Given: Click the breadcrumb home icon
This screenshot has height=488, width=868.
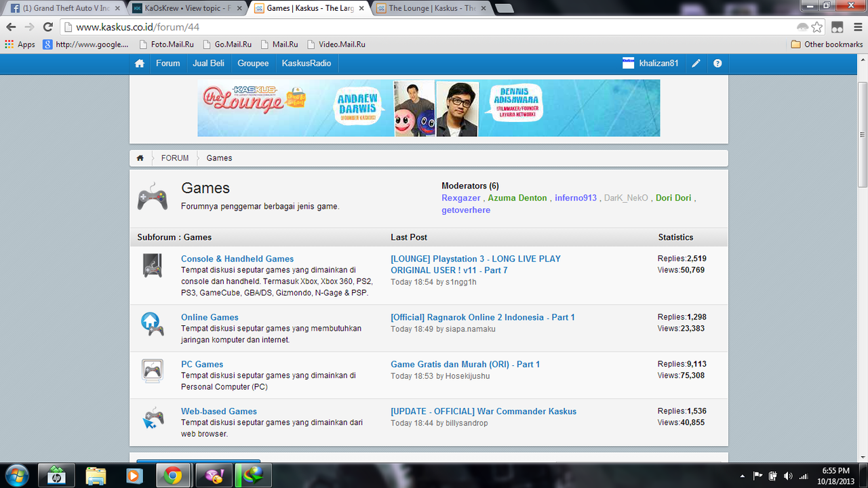Looking at the screenshot, I should coord(140,158).
